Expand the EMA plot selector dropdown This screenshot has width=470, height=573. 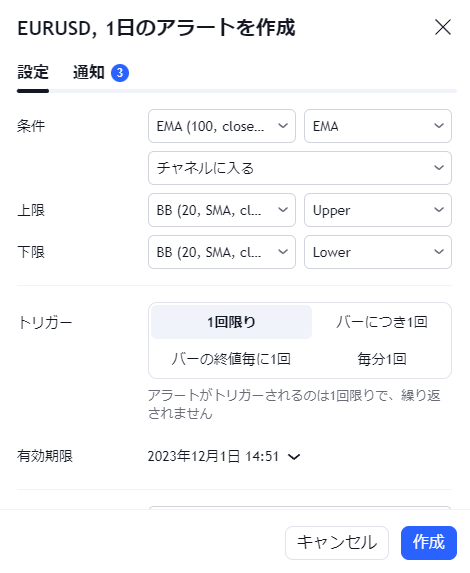[378, 126]
